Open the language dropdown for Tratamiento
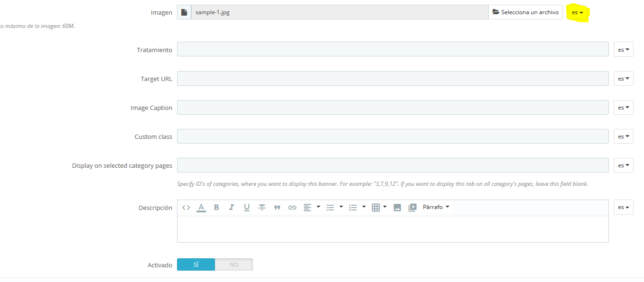Screen dimensions: 644x282 (x=624, y=49)
